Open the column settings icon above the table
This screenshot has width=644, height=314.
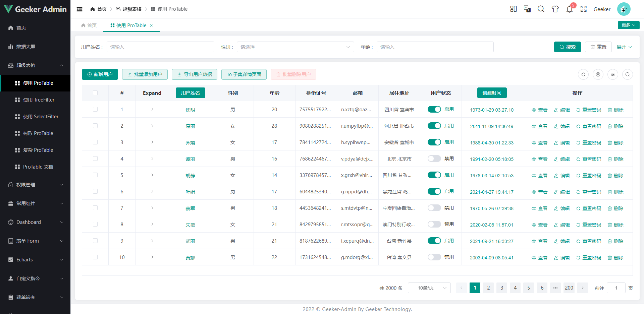coord(613,74)
